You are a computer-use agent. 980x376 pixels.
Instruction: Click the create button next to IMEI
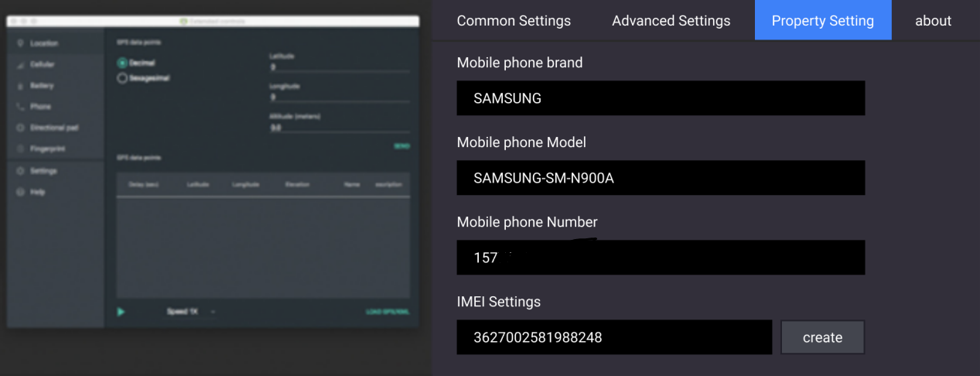tap(822, 337)
